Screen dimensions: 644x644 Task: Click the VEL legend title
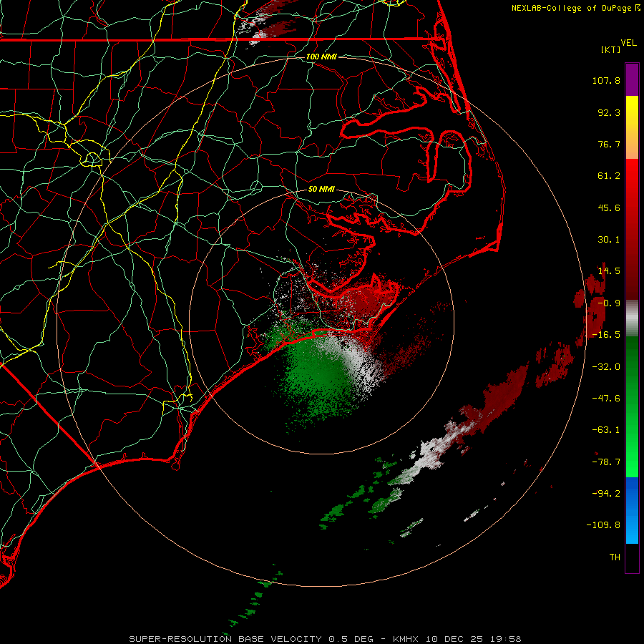(628, 43)
